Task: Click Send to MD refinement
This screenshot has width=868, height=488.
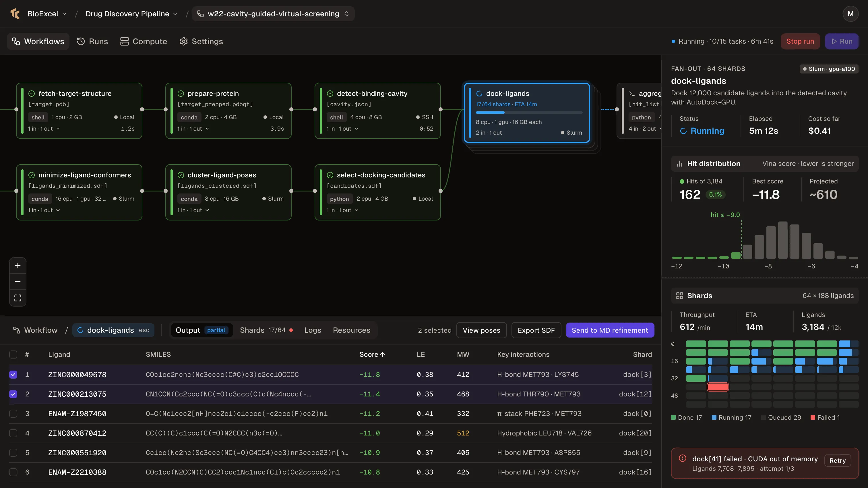Action: pyautogui.click(x=610, y=330)
